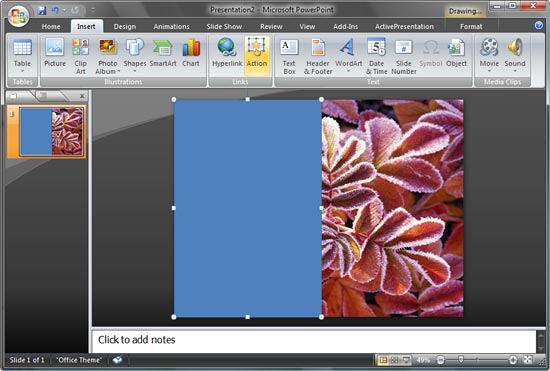Click the bottom-middle sizing handle of blue rectangle
Screen dimensions: 550x371
tap(248, 317)
